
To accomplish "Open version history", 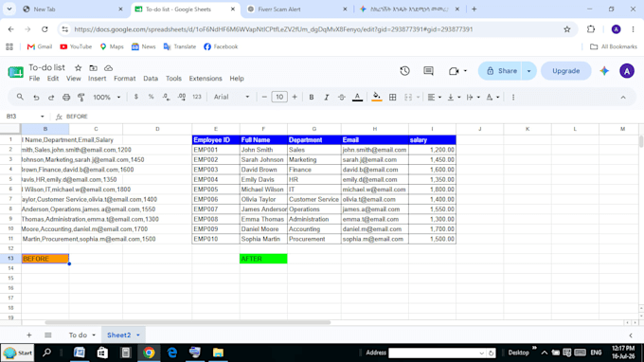I will [x=404, y=71].
